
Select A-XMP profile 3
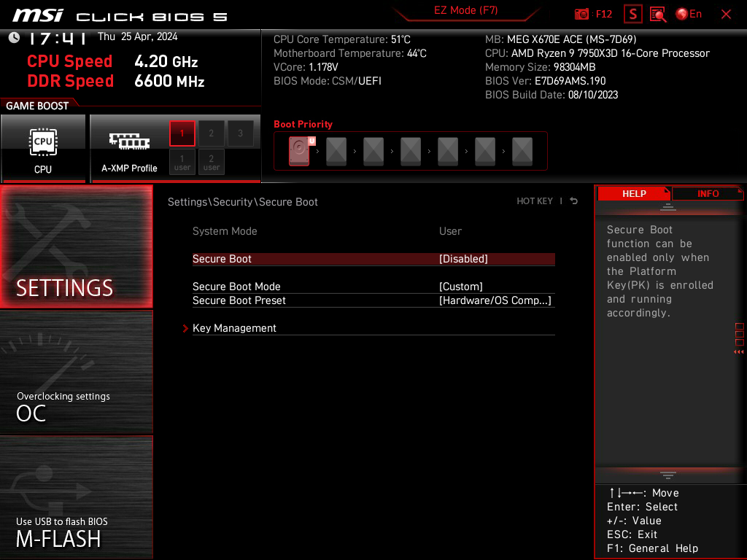(x=240, y=133)
